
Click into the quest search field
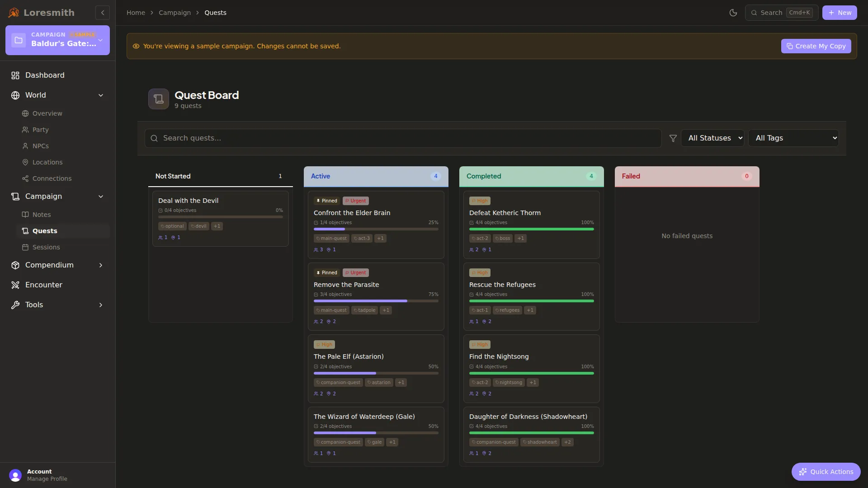pyautogui.click(x=401, y=138)
